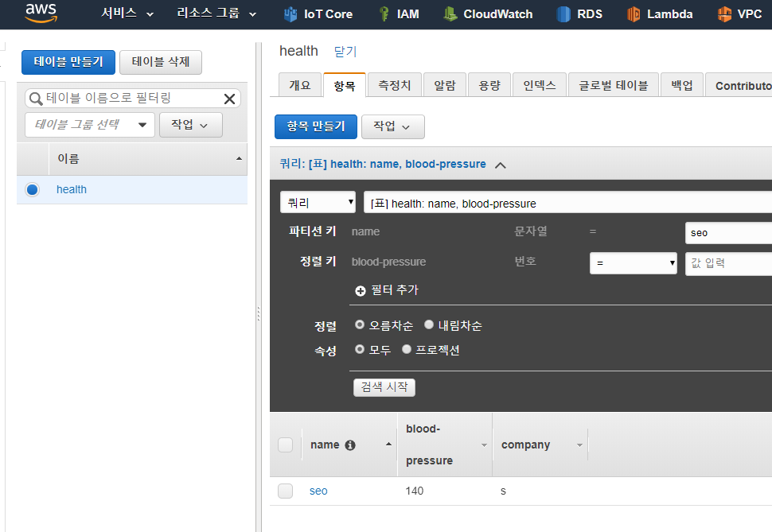Switch to the Contributor tab
This screenshot has height=532, width=772.
pyautogui.click(x=740, y=85)
